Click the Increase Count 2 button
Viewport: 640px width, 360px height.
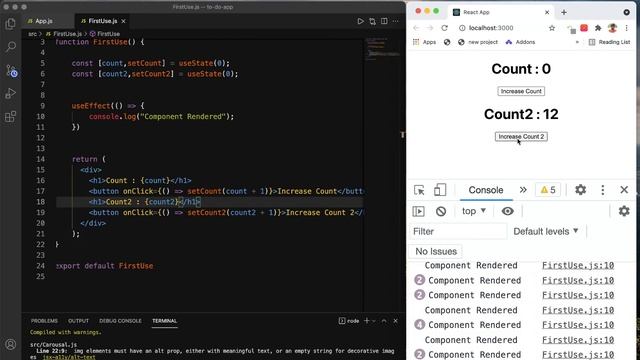[x=521, y=136]
